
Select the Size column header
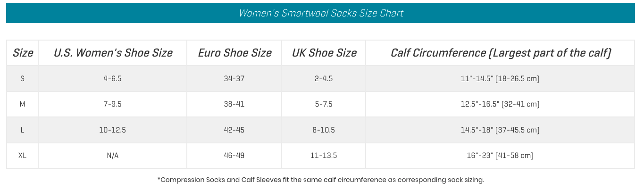(x=23, y=53)
